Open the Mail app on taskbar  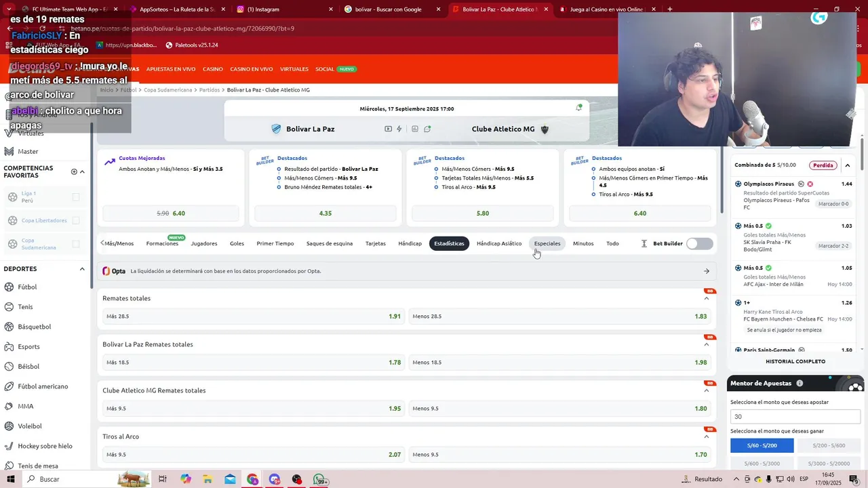click(x=230, y=479)
